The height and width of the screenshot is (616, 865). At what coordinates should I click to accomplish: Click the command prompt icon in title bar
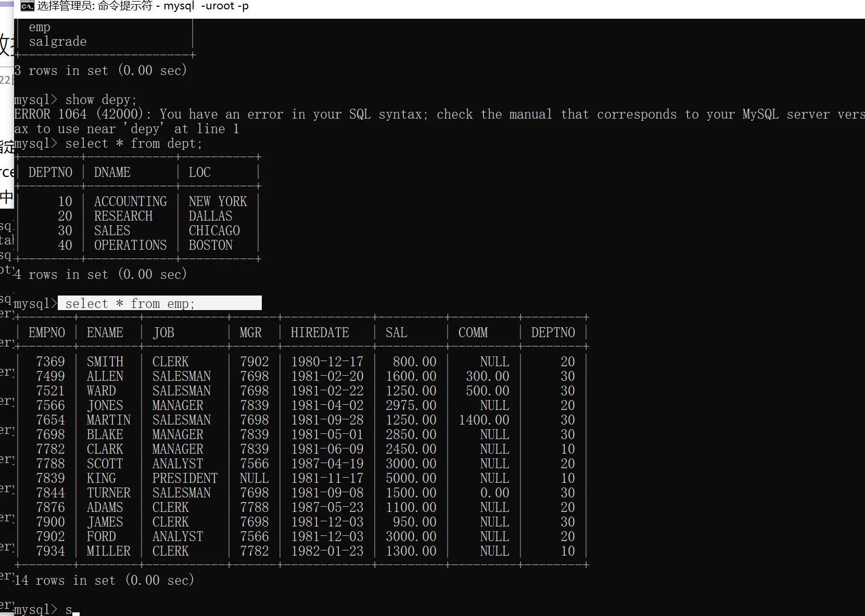[27, 6]
